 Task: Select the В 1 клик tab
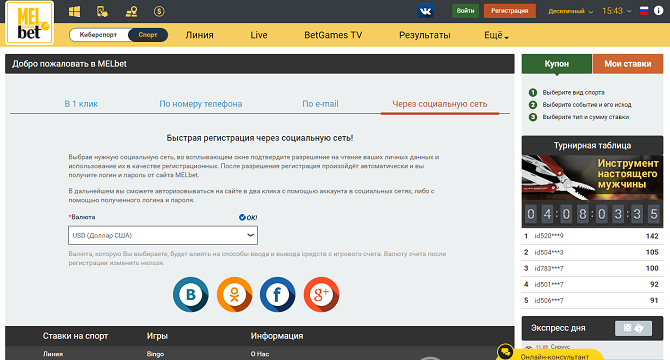tap(81, 104)
